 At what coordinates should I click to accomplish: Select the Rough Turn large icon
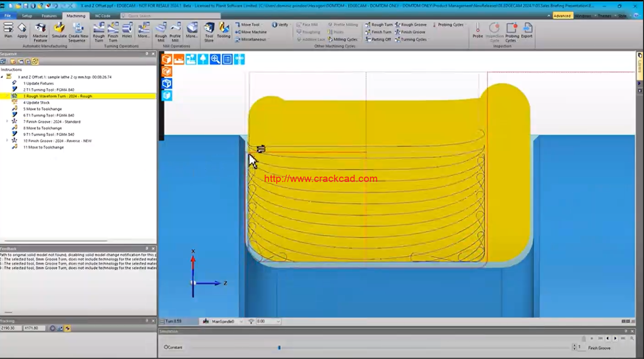[99, 32]
